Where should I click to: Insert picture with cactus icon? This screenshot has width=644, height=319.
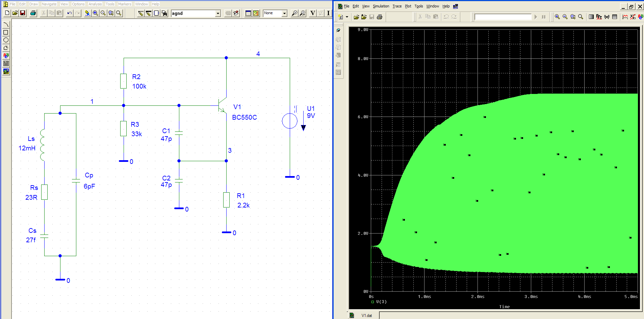pyautogui.click(x=6, y=71)
